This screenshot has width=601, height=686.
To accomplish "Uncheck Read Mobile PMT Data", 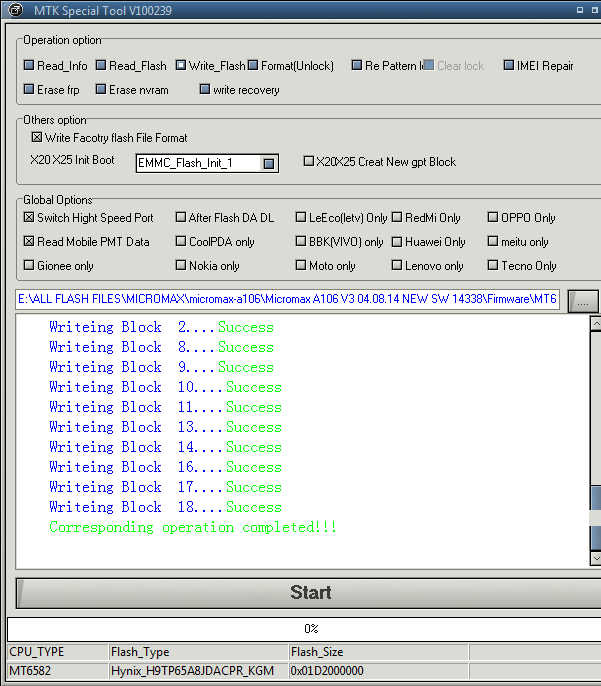I will [x=29, y=242].
